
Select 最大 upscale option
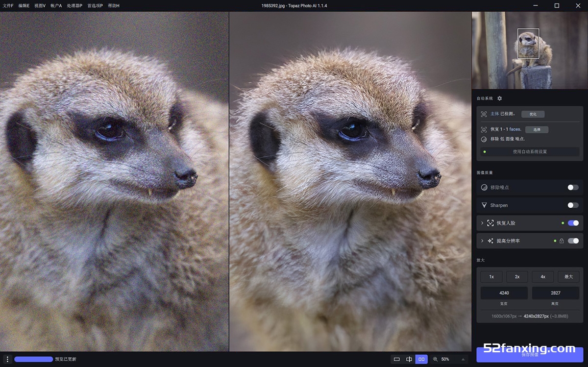568,277
